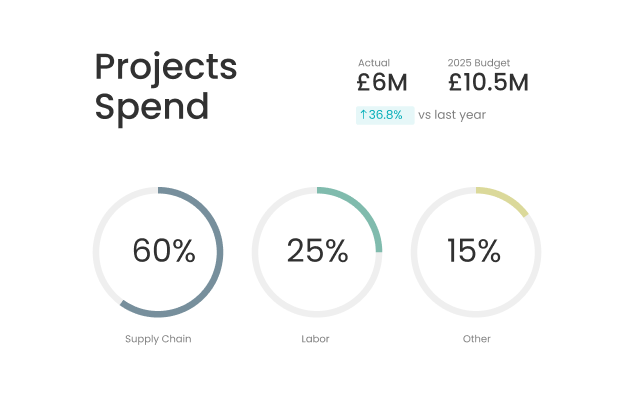The width and height of the screenshot is (634, 402).
Task: Select the £6M actual value
Action: click(382, 83)
